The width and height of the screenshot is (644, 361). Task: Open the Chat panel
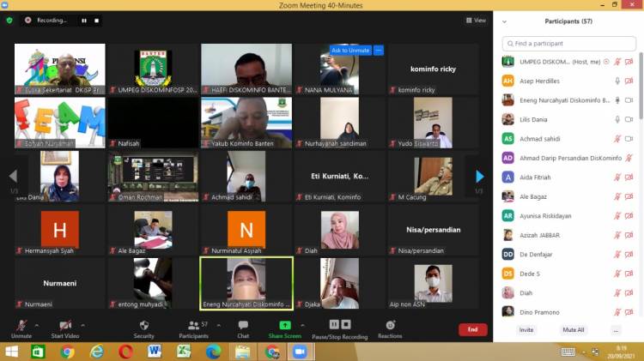(x=243, y=328)
